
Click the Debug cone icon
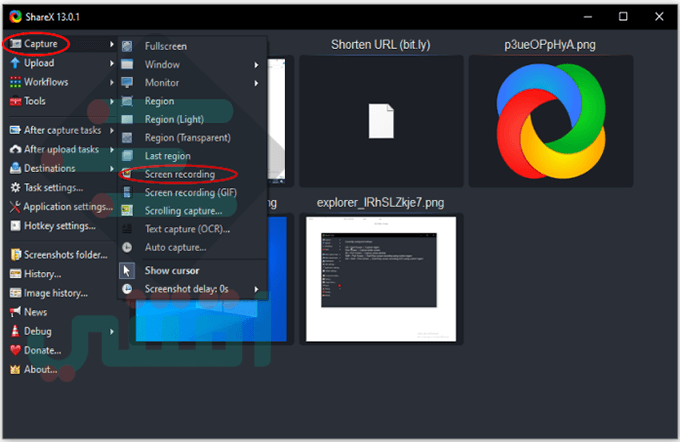15,331
